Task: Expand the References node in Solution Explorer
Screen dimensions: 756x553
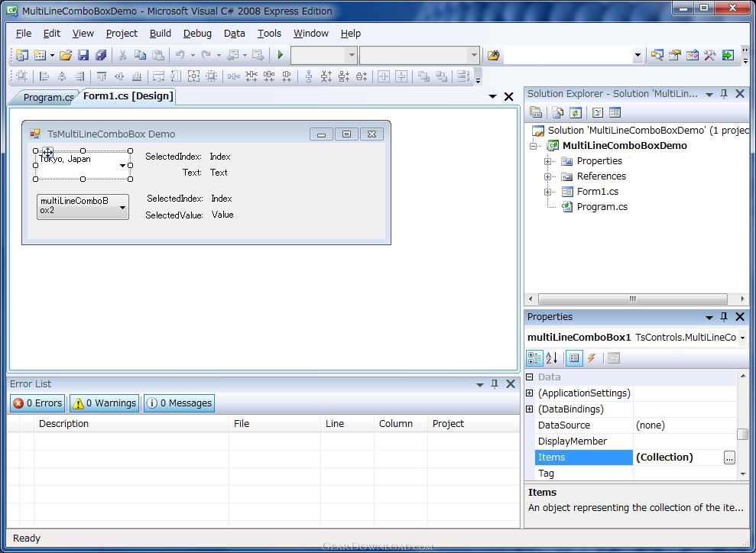Action: (548, 176)
